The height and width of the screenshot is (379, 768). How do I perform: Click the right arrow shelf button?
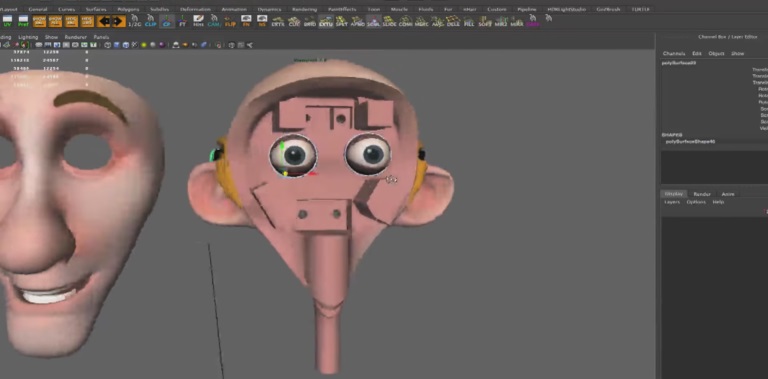118,22
